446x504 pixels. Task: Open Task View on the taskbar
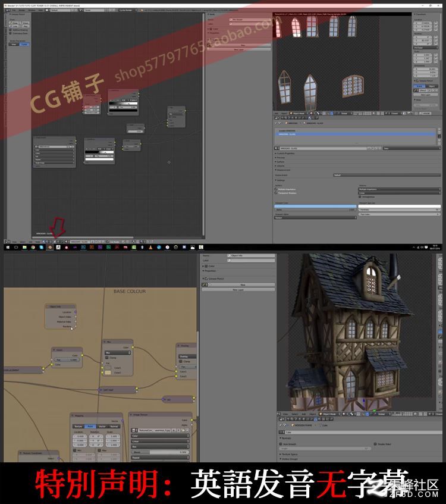(x=16, y=247)
